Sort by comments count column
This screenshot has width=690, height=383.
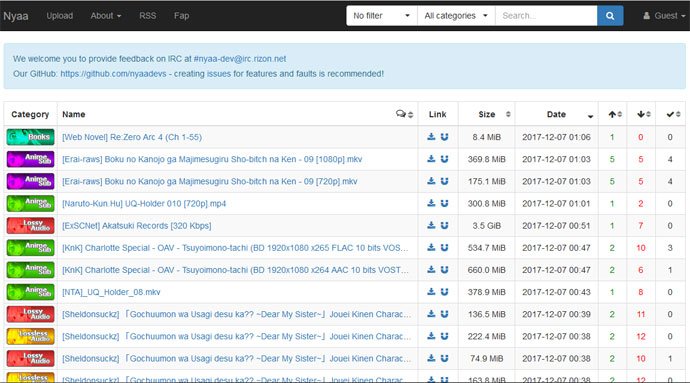pos(404,114)
